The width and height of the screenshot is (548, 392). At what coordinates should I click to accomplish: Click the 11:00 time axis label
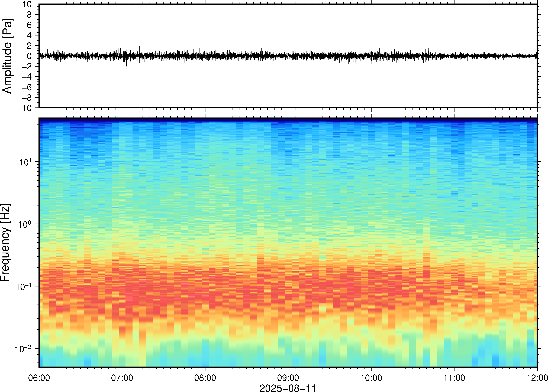click(x=454, y=378)
